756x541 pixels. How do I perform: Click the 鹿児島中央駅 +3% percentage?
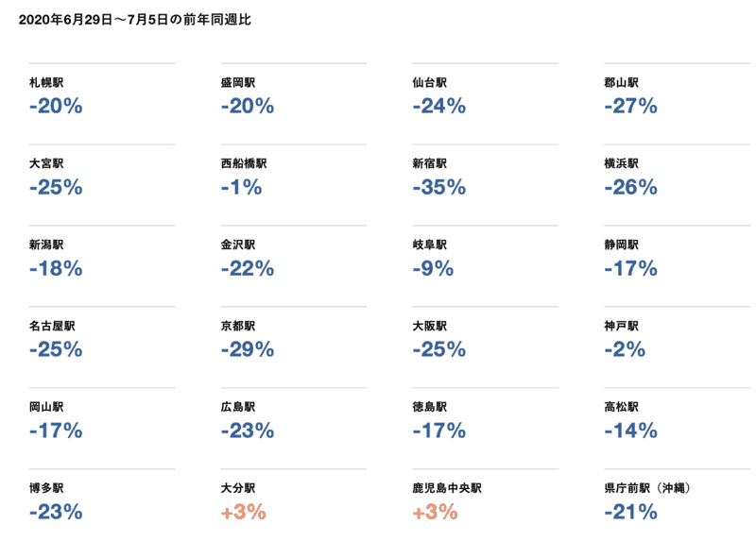[435, 512]
